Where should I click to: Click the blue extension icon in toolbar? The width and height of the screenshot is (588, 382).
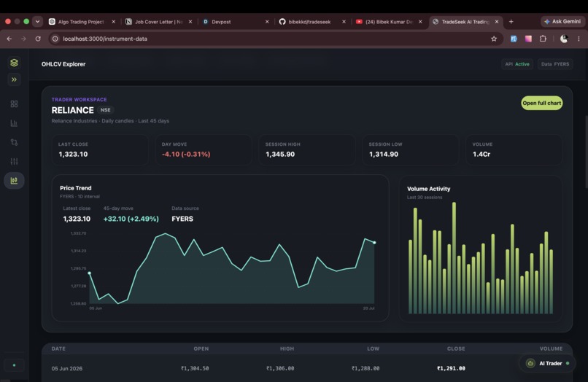pos(514,39)
